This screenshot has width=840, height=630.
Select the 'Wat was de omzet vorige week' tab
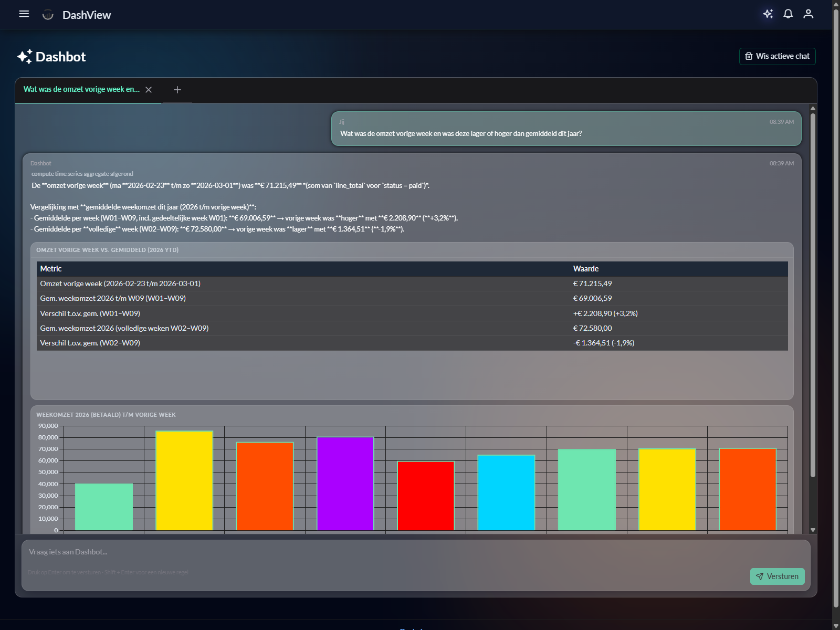81,90
